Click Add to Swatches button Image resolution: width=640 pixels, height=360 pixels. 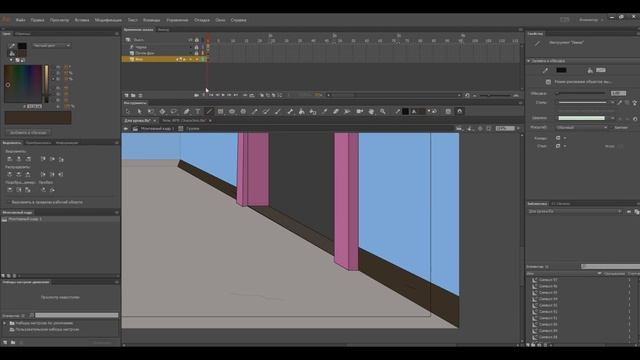[x=28, y=132]
